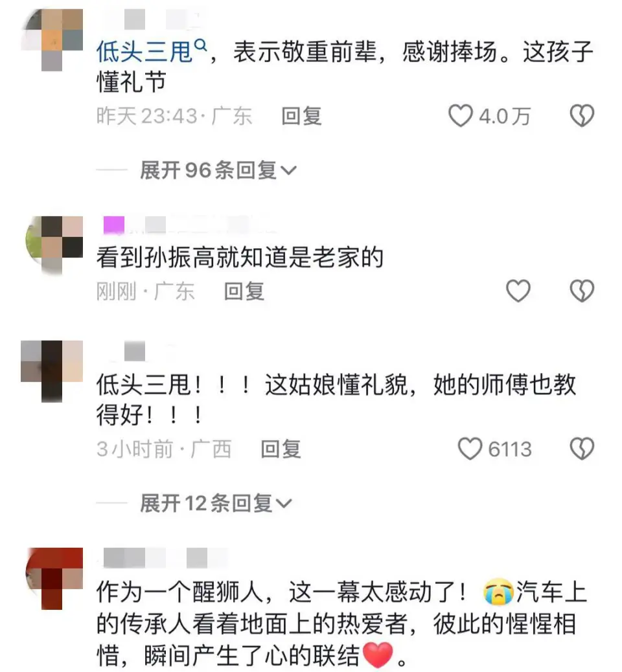Open avatar of the 广西 commenter
Image resolution: width=622 pixels, height=672 pixels.
pyautogui.click(x=51, y=371)
